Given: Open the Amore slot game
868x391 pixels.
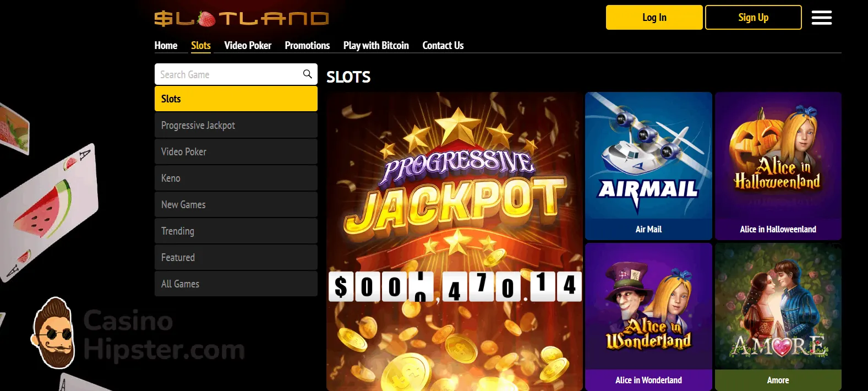Looking at the screenshot, I should pyautogui.click(x=778, y=317).
